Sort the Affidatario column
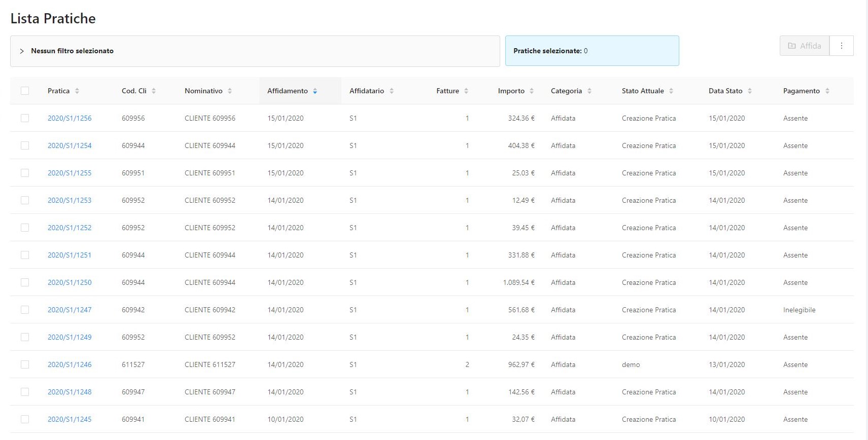Image resolution: width=868 pixels, height=440 pixels. pyautogui.click(x=392, y=91)
